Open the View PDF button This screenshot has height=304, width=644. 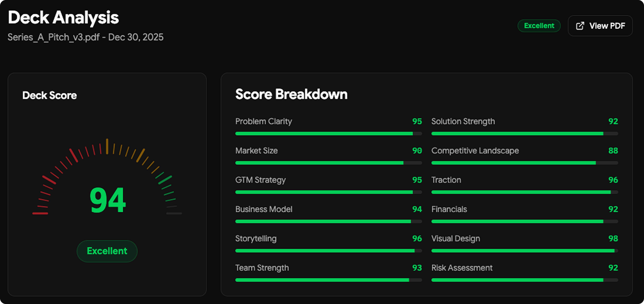tap(600, 26)
